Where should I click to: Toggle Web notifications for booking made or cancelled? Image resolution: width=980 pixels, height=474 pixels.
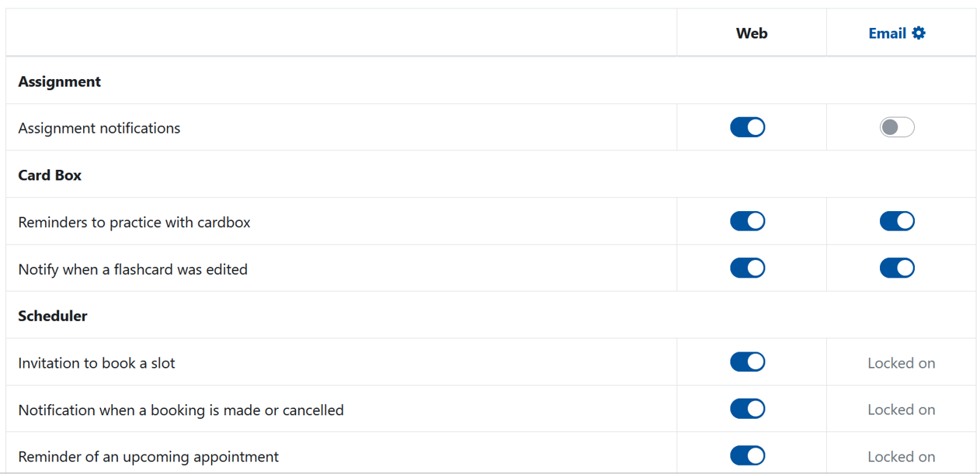[x=747, y=409]
